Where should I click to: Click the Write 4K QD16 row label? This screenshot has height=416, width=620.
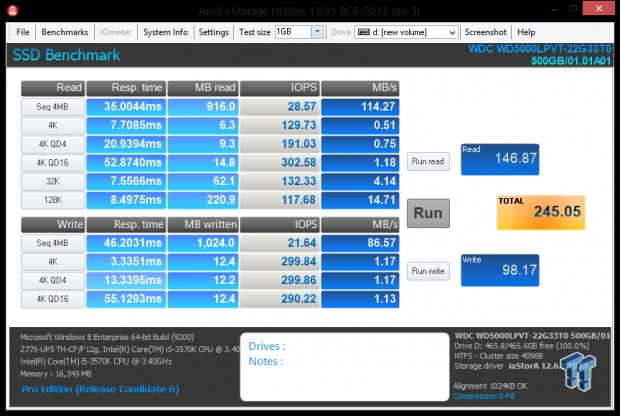(x=53, y=299)
